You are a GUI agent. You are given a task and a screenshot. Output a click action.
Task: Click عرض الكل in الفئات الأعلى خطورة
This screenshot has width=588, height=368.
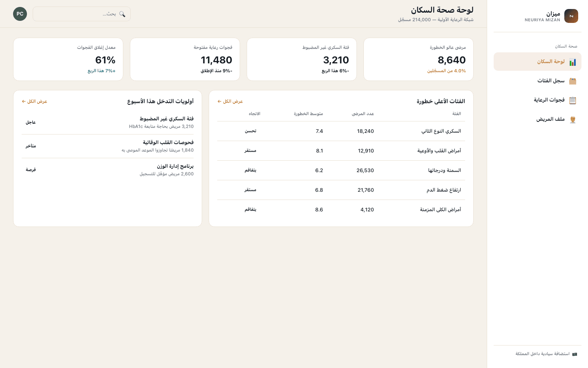coord(230,101)
